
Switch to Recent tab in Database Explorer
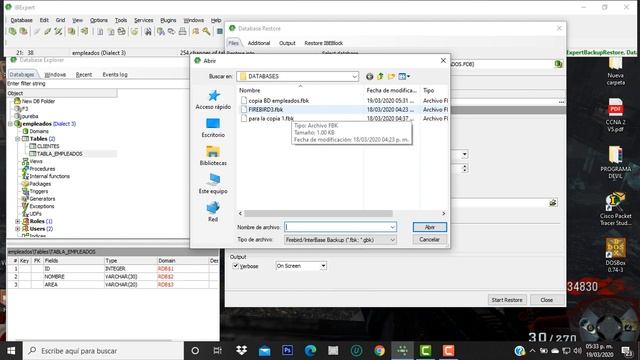84,74
